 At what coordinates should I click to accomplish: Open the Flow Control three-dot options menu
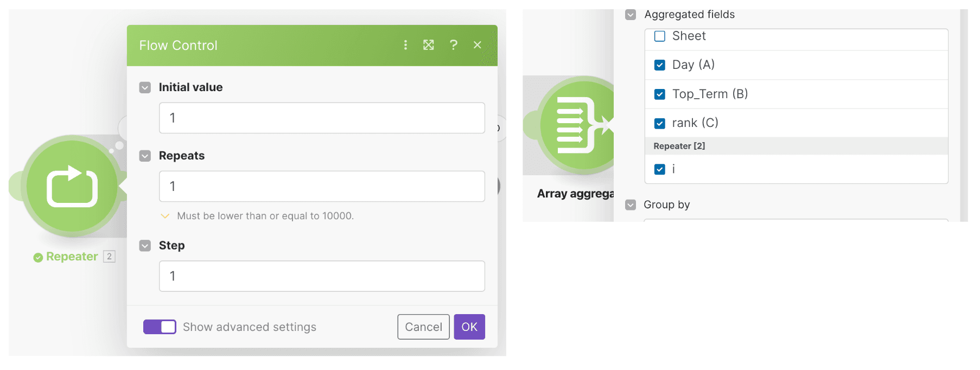(x=405, y=45)
